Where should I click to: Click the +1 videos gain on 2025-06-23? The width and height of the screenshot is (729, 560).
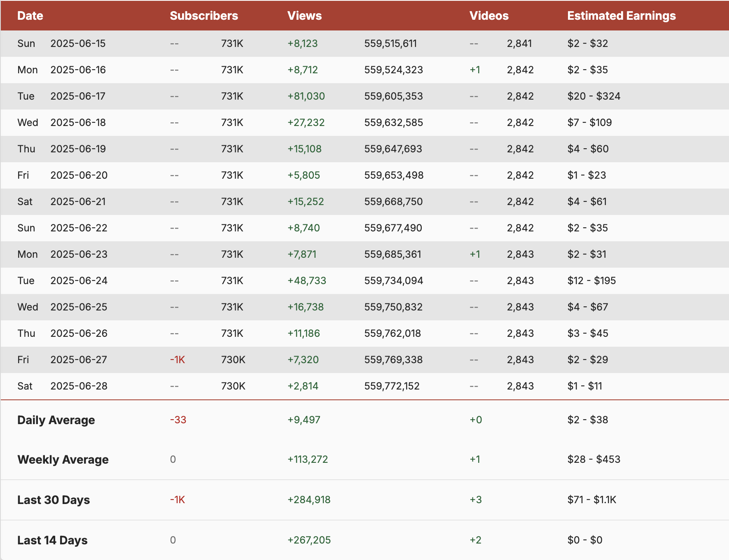[475, 254]
